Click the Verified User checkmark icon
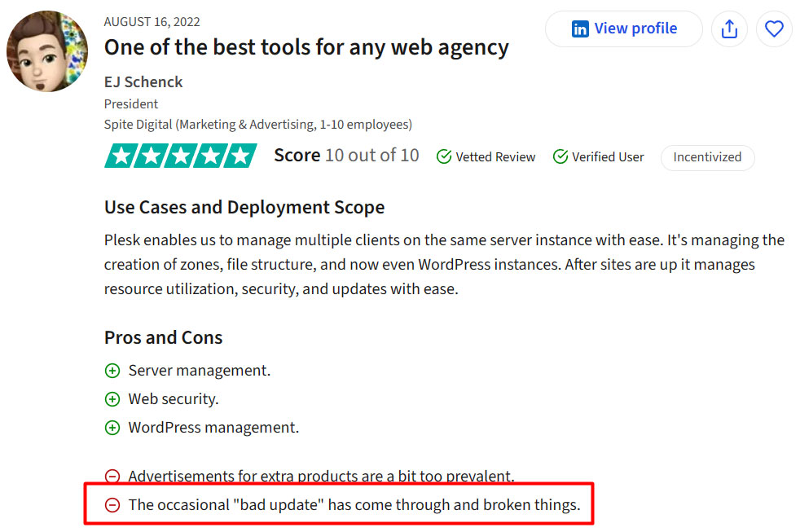Screen dimensions: 800x532 click(x=560, y=156)
